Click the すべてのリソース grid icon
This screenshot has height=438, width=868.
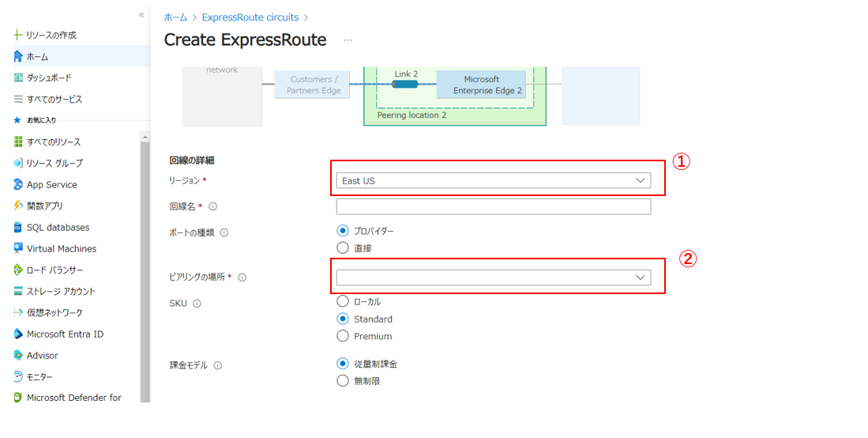18,142
